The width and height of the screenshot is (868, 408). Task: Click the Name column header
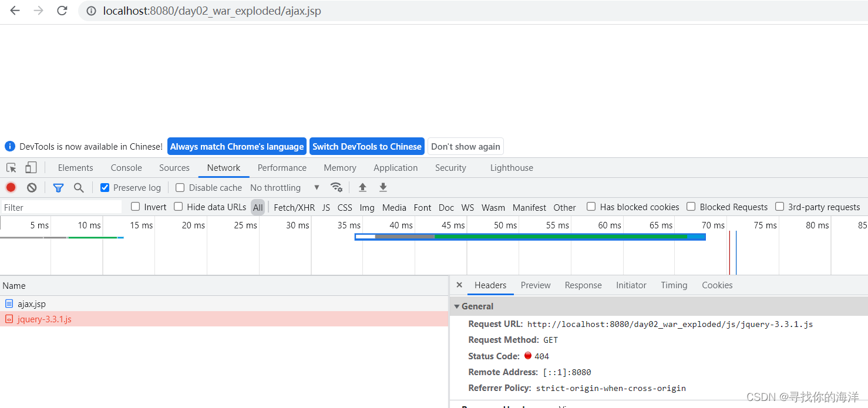point(224,286)
